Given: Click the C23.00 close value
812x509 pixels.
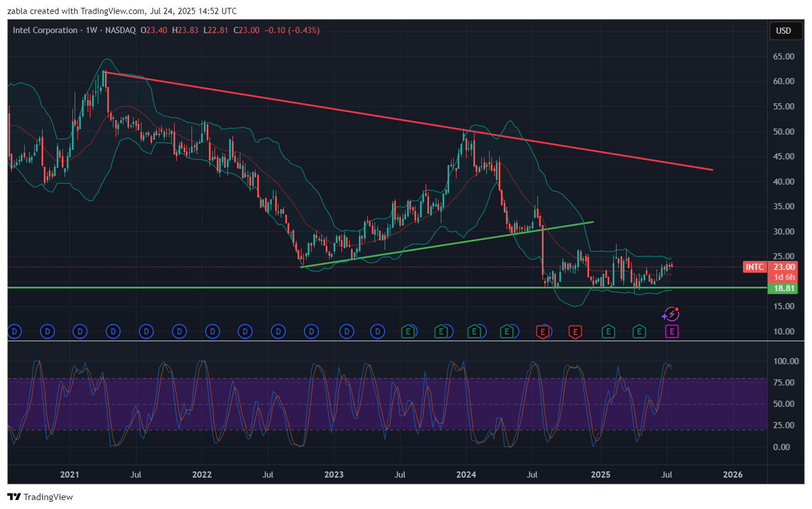Looking at the screenshot, I should pos(247,30).
